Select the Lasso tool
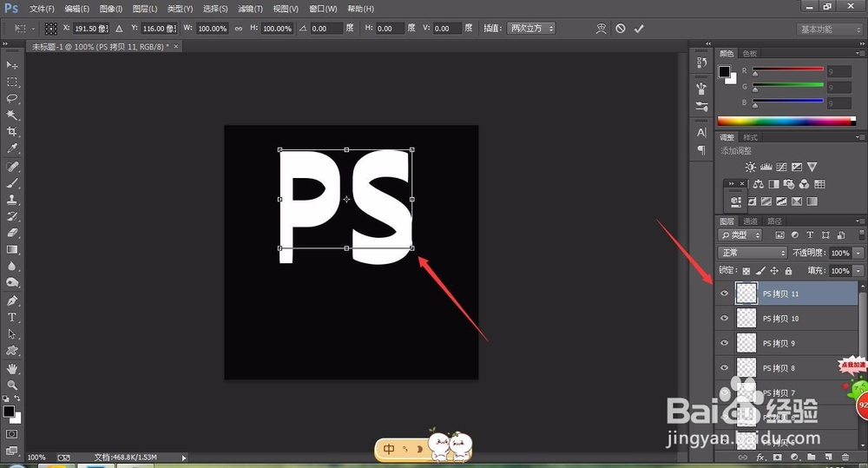The width and height of the screenshot is (868, 468). (x=11, y=99)
